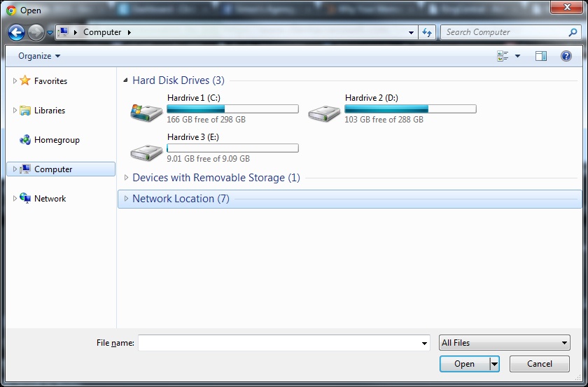The width and height of the screenshot is (588, 387).
Task: Select the Hardrive 3 (E:) drive icon
Action: coord(146,150)
